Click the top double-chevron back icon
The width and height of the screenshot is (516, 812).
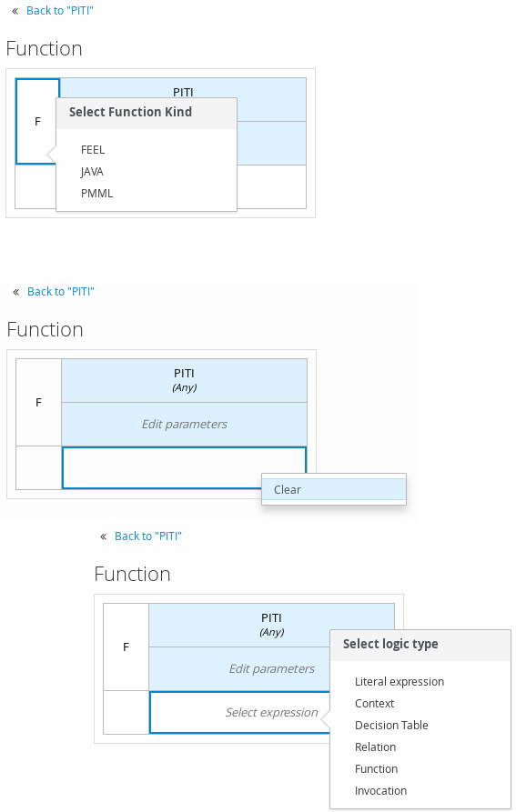(15, 10)
